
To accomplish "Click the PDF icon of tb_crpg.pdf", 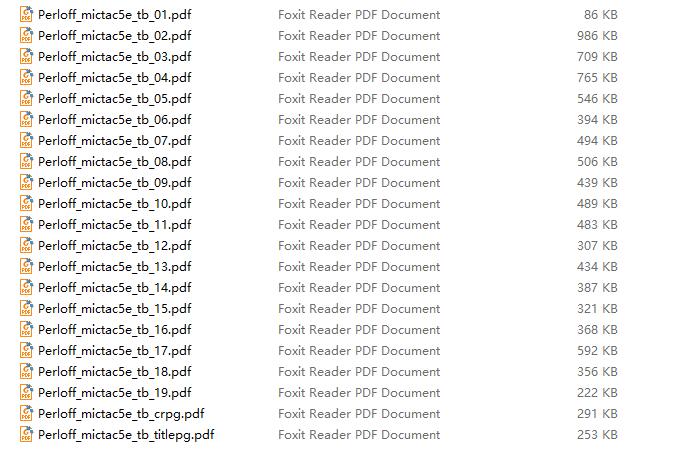I will [x=26, y=413].
